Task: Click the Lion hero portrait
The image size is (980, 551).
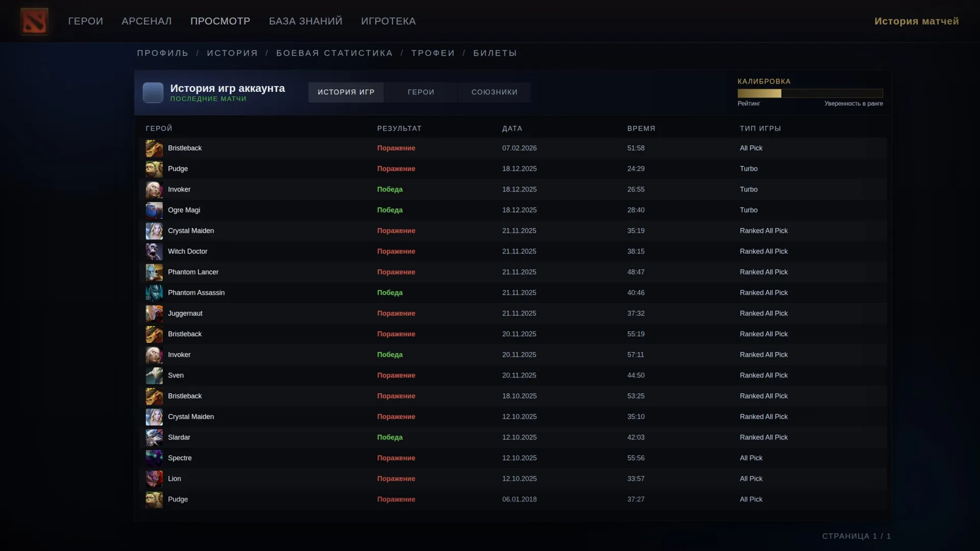Action: 154,479
